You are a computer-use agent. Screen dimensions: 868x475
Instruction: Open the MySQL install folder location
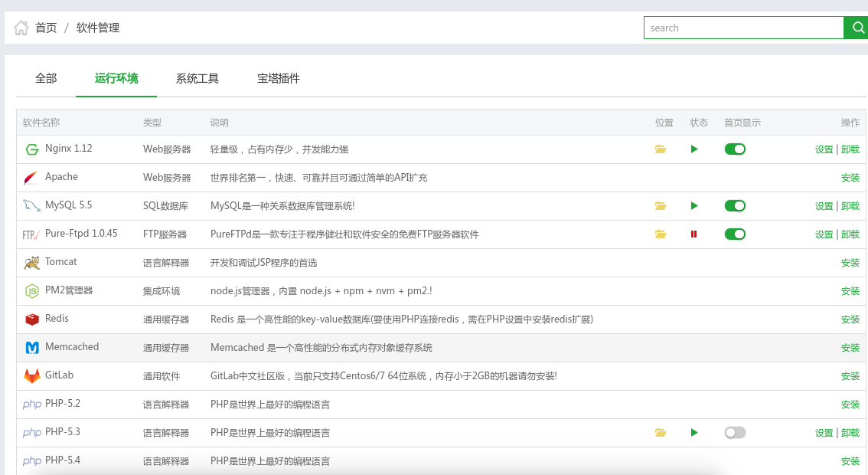(x=661, y=205)
